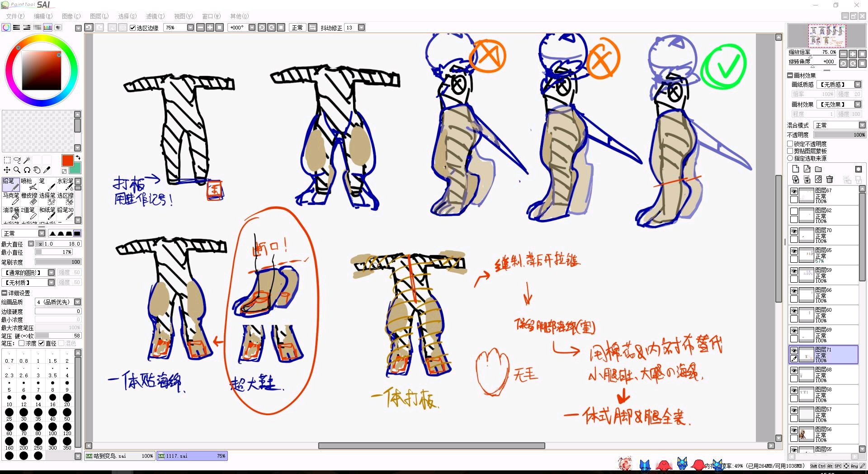Viewport: 868px width, 474px height.
Task: Click the trash icon to delete layer
Action: click(829, 180)
